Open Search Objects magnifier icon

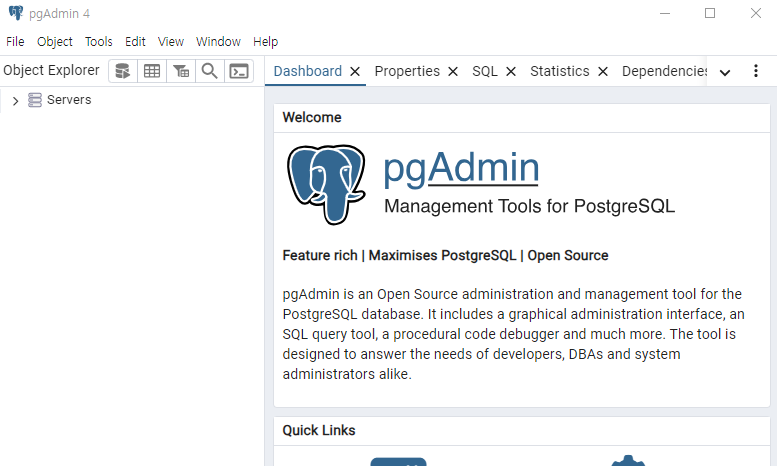coord(210,71)
